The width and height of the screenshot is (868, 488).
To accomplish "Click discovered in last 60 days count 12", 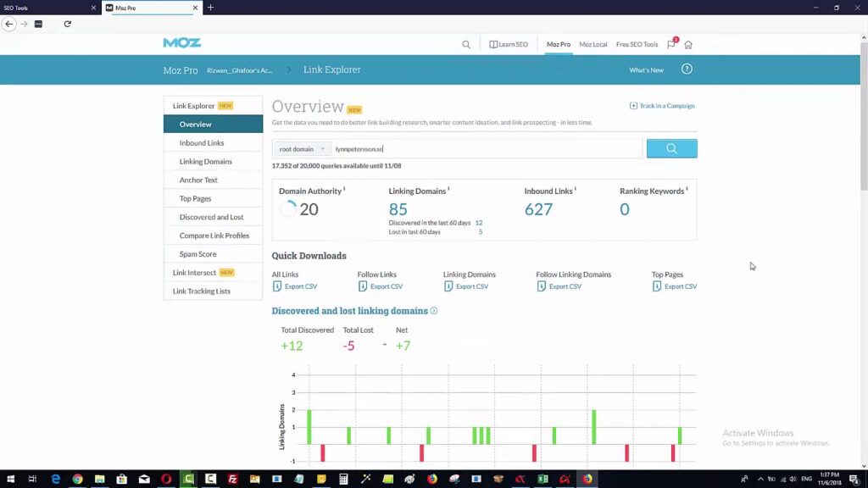I will click(x=479, y=223).
